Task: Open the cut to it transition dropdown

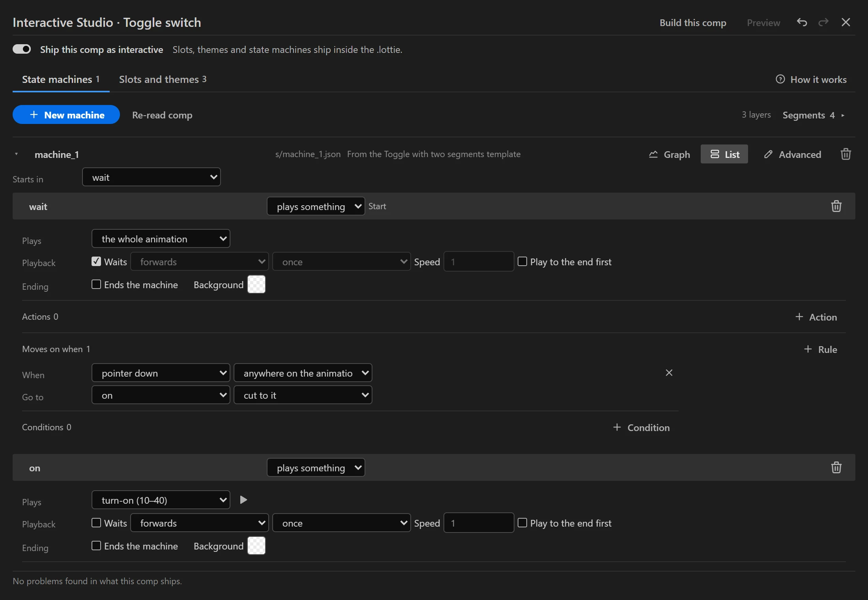Action: pyautogui.click(x=303, y=395)
